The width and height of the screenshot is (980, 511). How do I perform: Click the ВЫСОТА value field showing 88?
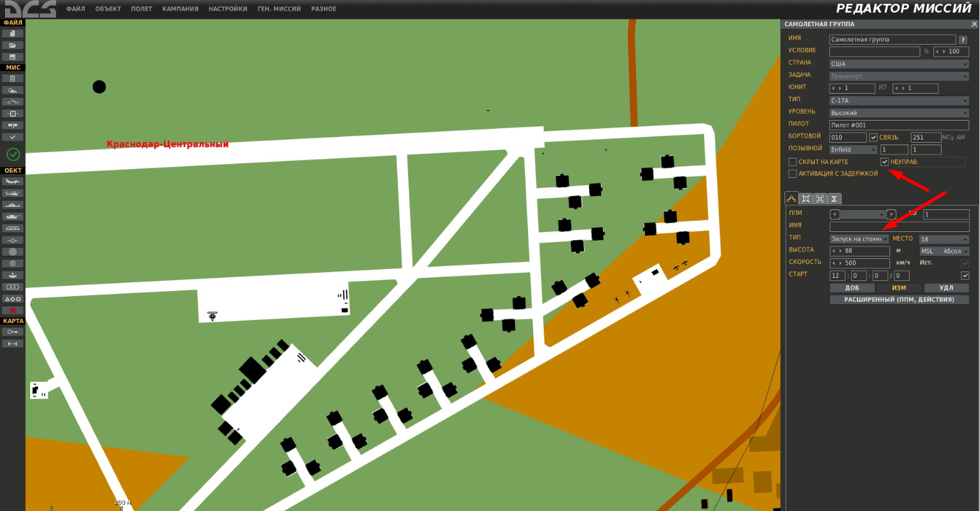point(859,251)
